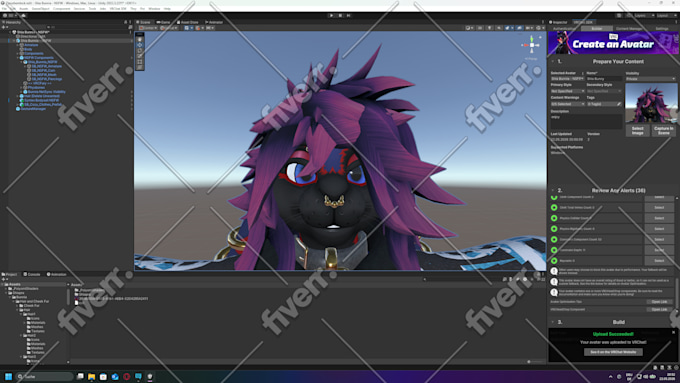The image size is (680, 383).
Task: Select GestureManager in the Hierarchy
Action: coord(33,109)
